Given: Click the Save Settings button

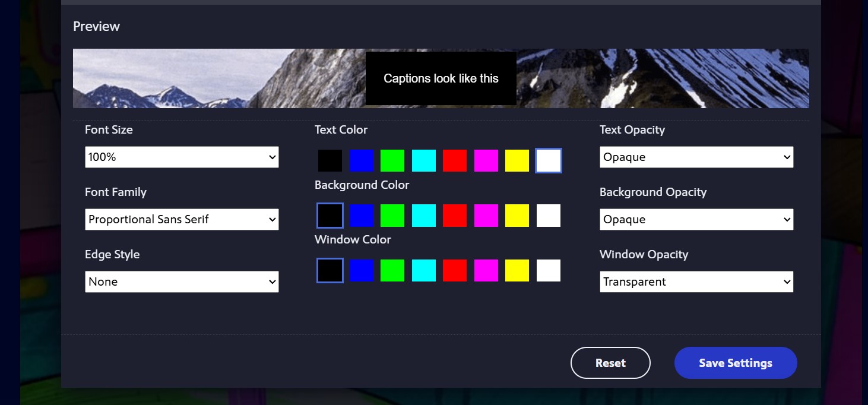Looking at the screenshot, I should (736, 363).
